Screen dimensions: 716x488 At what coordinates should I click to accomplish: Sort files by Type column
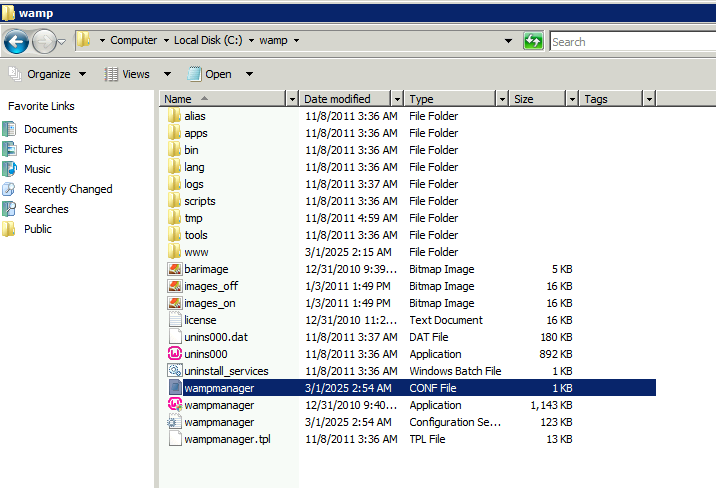[x=450, y=99]
